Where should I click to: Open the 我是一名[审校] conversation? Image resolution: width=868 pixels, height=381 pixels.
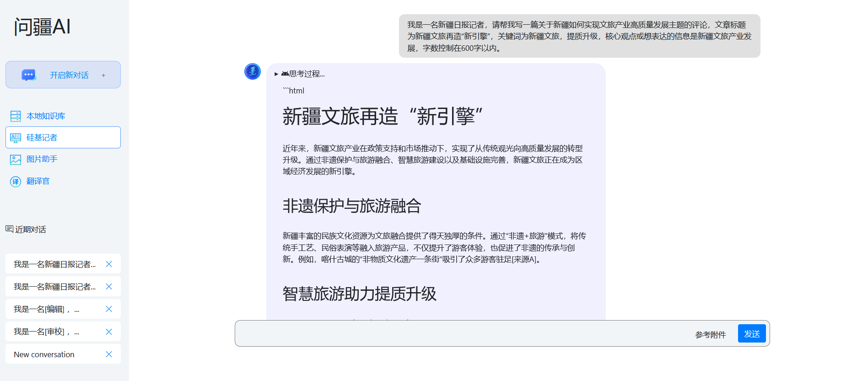click(47, 332)
